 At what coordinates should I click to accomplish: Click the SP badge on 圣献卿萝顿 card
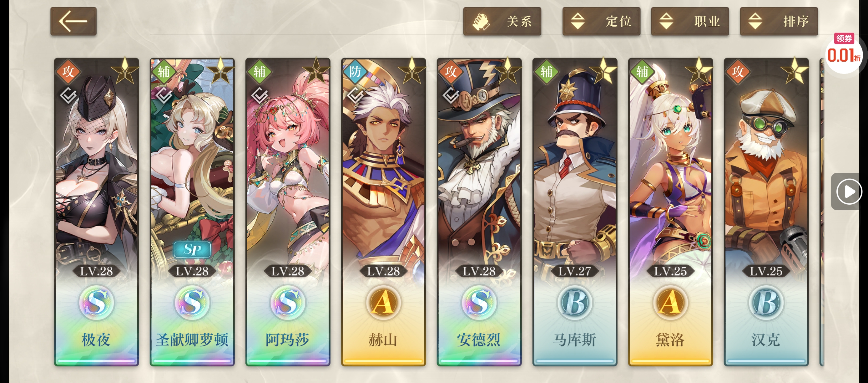(192, 249)
